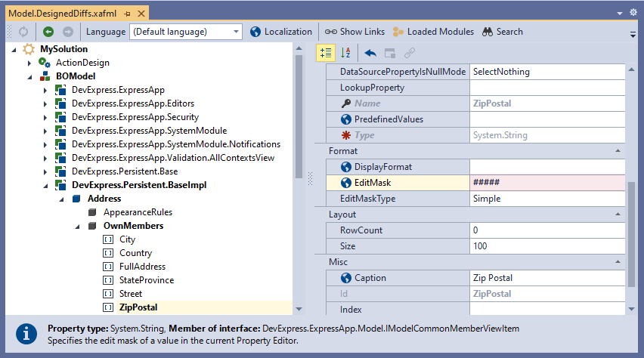
Task: Click the property pages icon
Action: click(x=390, y=53)
